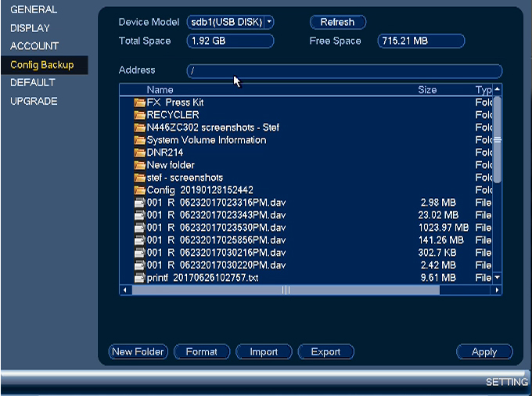The height and width of the screenshot is (396, 532).
Task: Click the 1023.97 MB size value
Action: tap(443, 228)
